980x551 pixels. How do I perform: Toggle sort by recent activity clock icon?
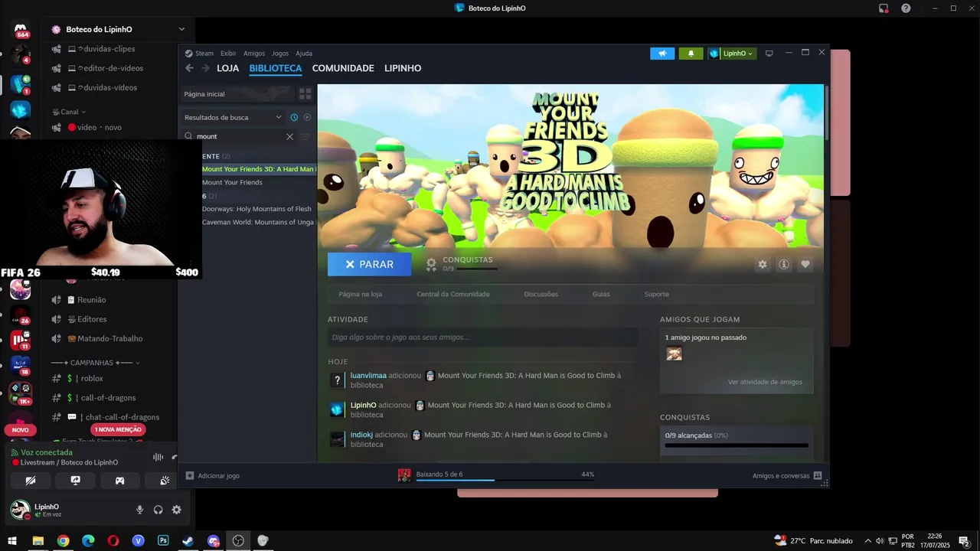point(294,117)
